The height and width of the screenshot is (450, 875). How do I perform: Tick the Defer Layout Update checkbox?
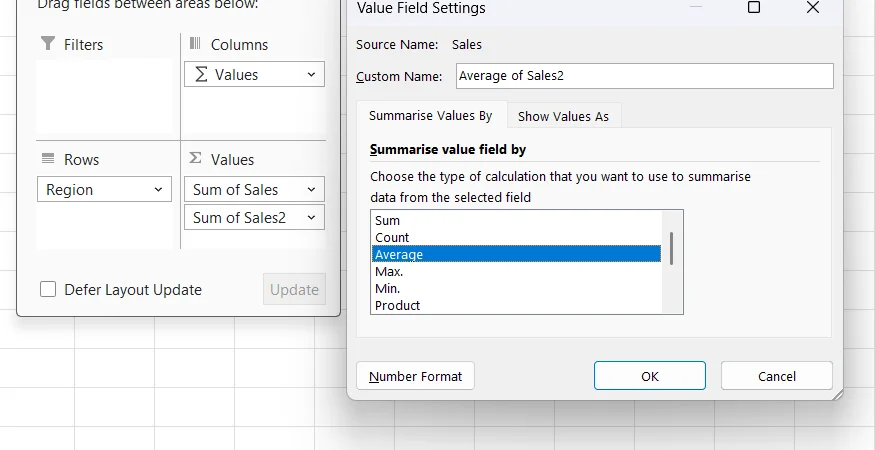[48, 290]
